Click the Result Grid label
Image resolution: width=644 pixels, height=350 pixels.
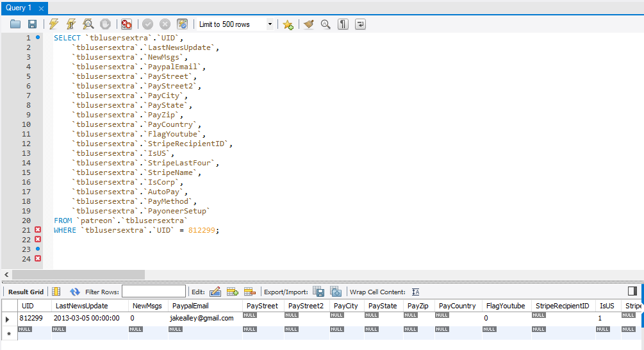(x=26, y=292)
